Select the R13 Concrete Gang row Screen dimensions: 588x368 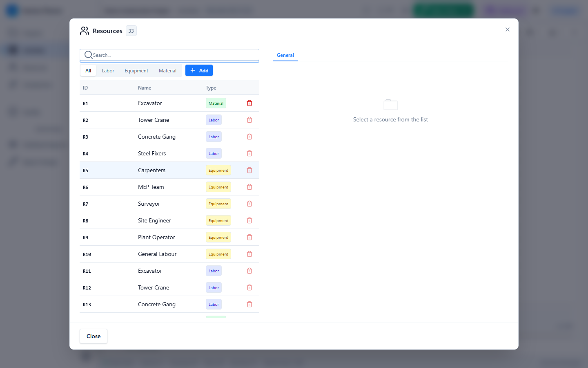tap(169, 304)
